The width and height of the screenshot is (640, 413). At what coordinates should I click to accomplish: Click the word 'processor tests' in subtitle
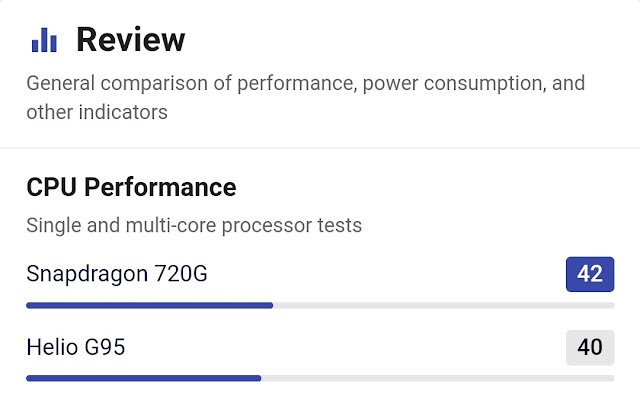pos(291,226)
